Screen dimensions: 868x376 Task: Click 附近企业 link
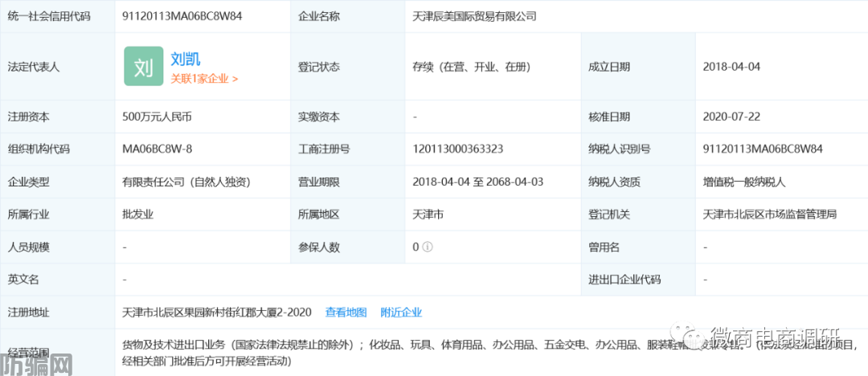pyautogui.click(x=401, y=313)
